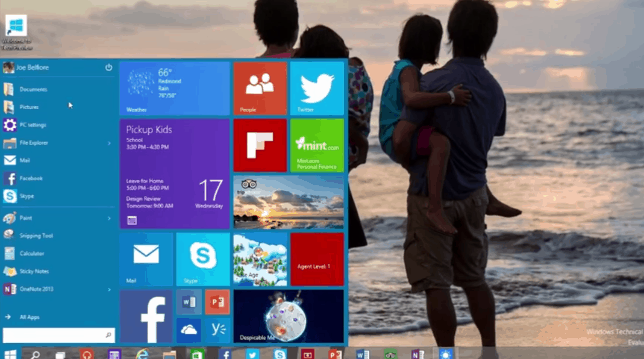Open Search from the taskbar
The width and height of the screenshot is (644, 359).
[x=35, y=354]
